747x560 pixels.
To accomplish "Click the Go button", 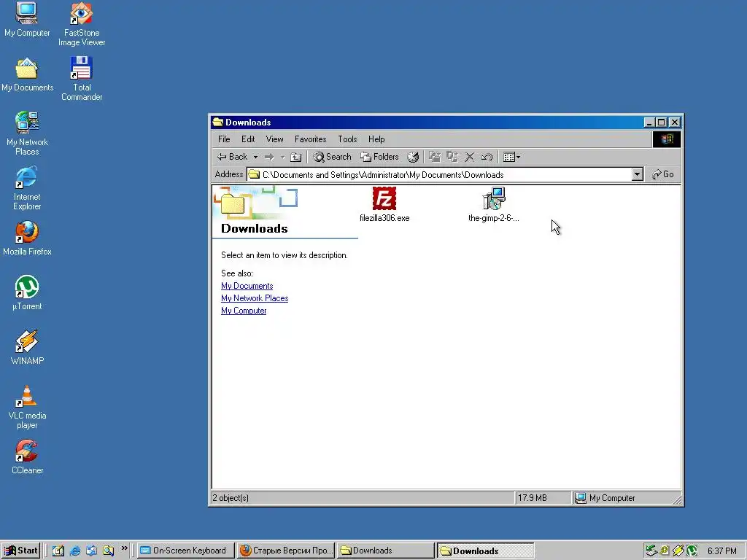I will [662, 174].
